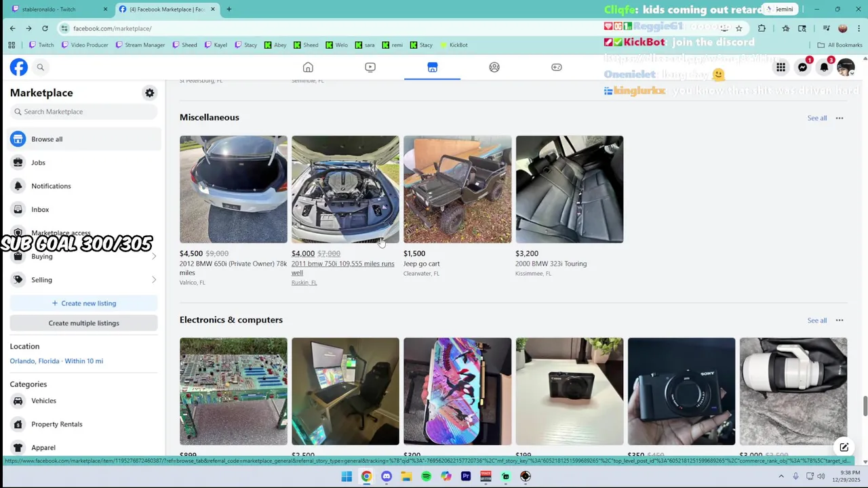868x488 pixels.
Task: Go back in browser history
Action: [12, 28]
